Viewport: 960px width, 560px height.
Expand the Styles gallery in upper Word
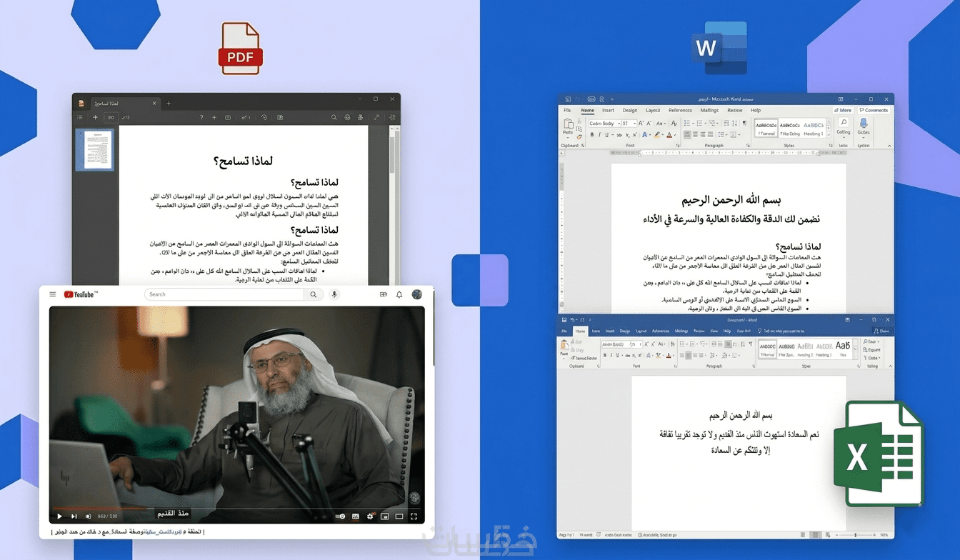pos(829,134)
